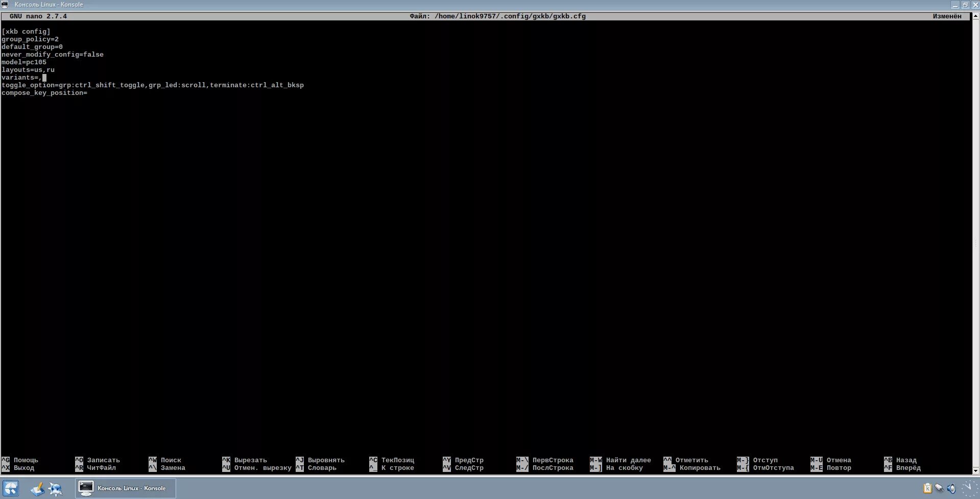Click the ^\ Замена shortcut label

[167, 468]
